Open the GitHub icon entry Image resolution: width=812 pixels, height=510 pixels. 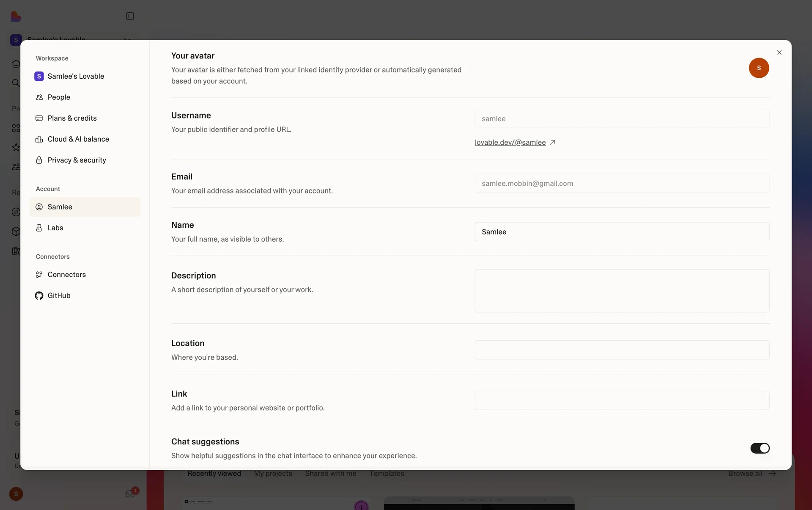[x=39, y=295]
